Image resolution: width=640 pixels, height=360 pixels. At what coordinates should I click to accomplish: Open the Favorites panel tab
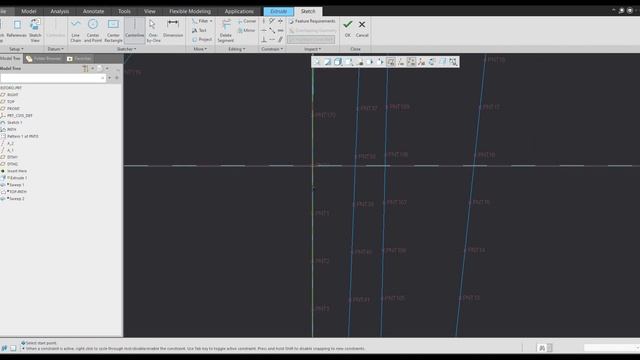[x=79, y=59]
